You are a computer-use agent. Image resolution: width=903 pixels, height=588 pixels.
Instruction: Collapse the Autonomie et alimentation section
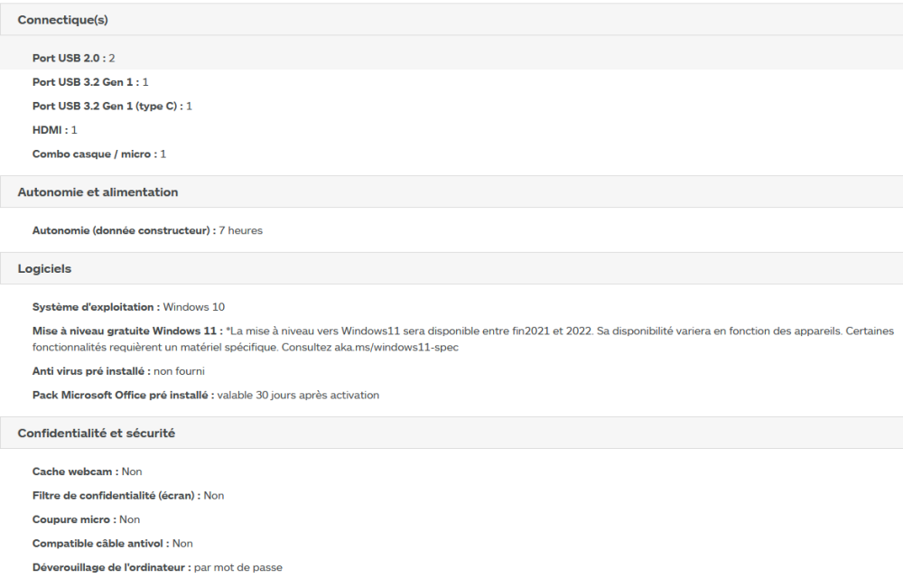(98, 192)
